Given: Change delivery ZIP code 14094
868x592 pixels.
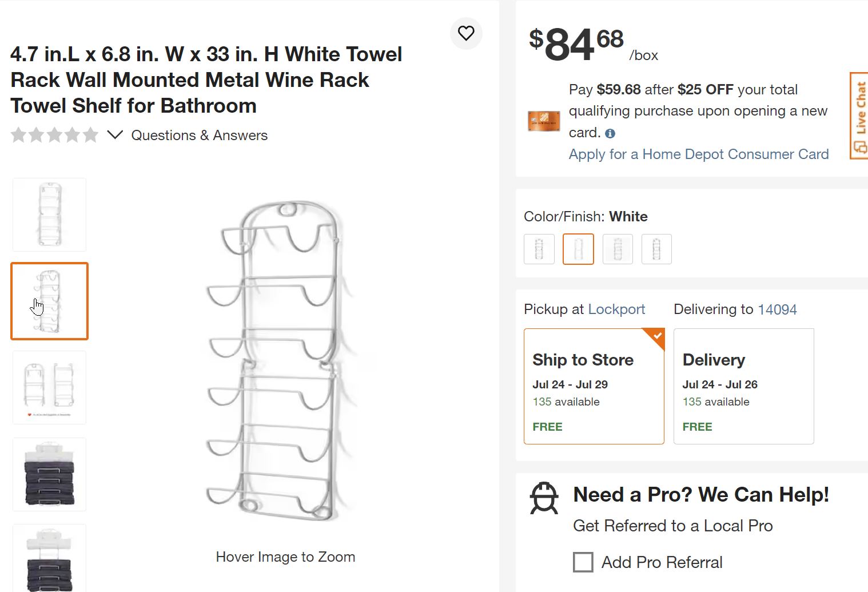Looking at the screenshot, I should (777, 309).
